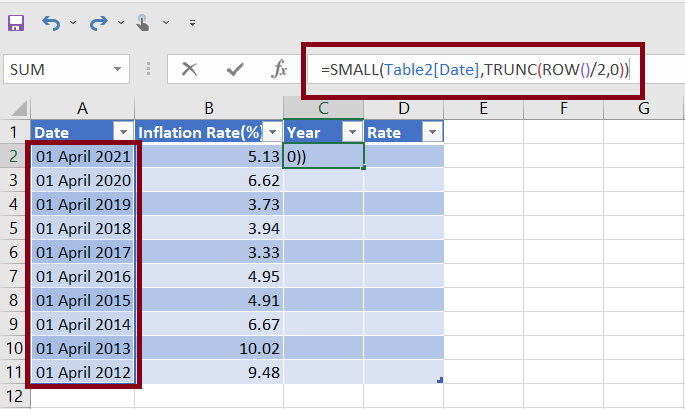This screenshot has height=409, width=685.
Task: Open the Date column filter dropdown
Action: [123, 132]
